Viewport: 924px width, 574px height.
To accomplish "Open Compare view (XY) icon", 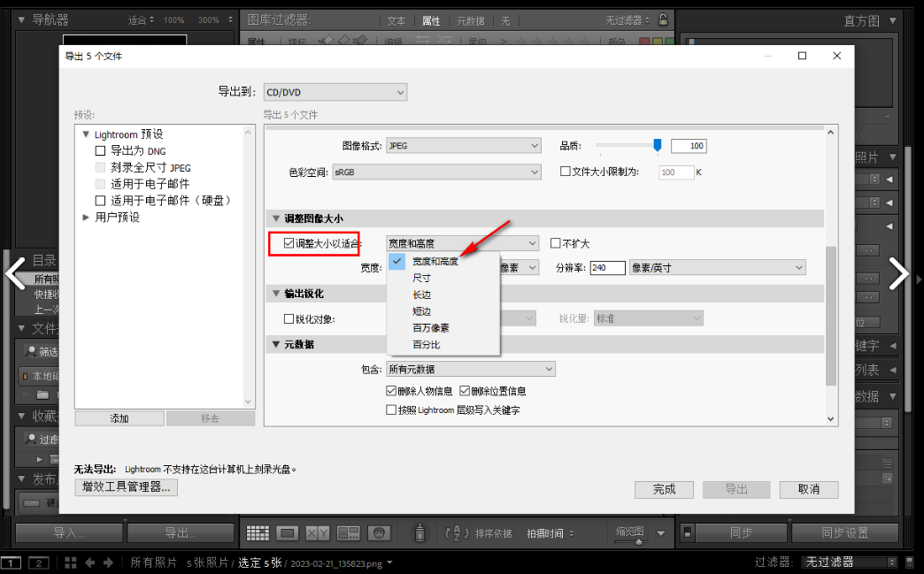I will (317, 533).
